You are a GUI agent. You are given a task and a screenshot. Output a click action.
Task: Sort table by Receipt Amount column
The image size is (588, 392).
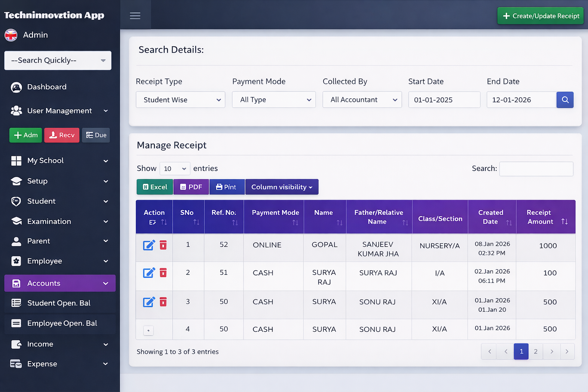point(564,221)
